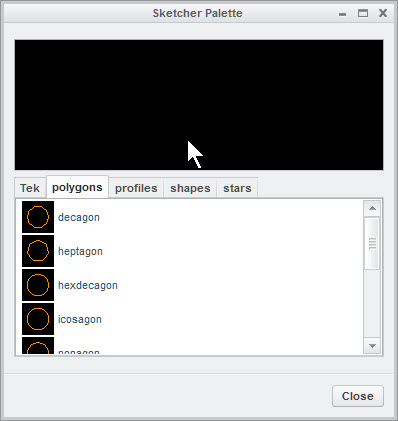The image size is (398, 421).
Task: Open the profiles tab
Action: [x=136, y=188]
